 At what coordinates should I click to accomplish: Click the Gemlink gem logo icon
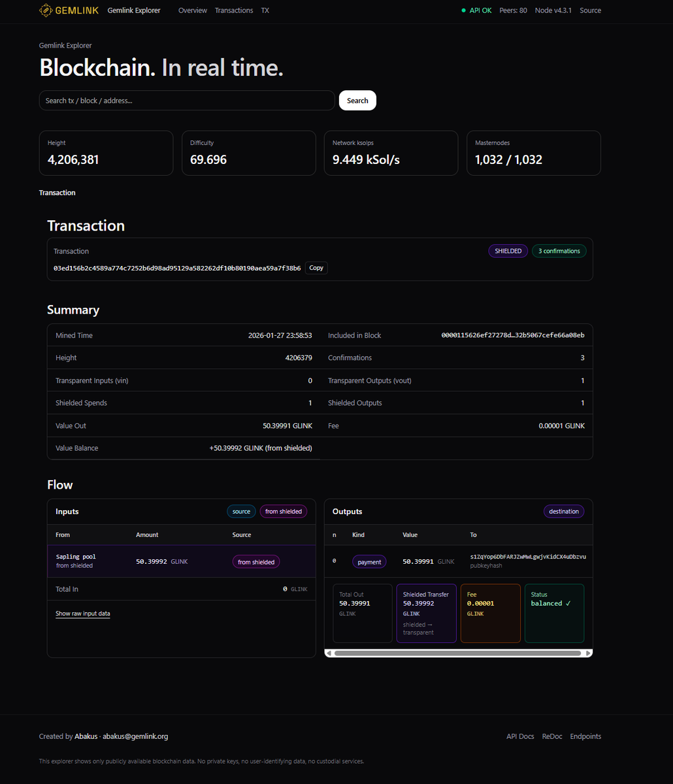coord(45,10)
